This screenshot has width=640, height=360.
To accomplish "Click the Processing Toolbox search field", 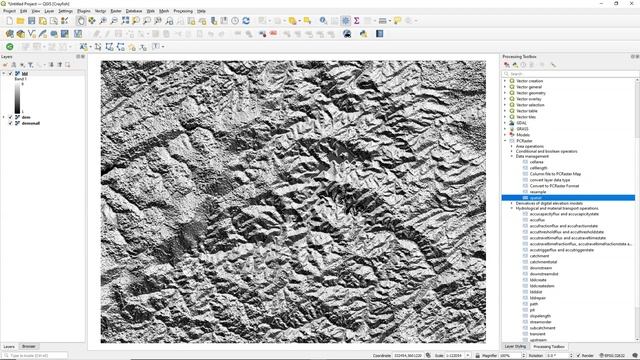I will point(570,74).
